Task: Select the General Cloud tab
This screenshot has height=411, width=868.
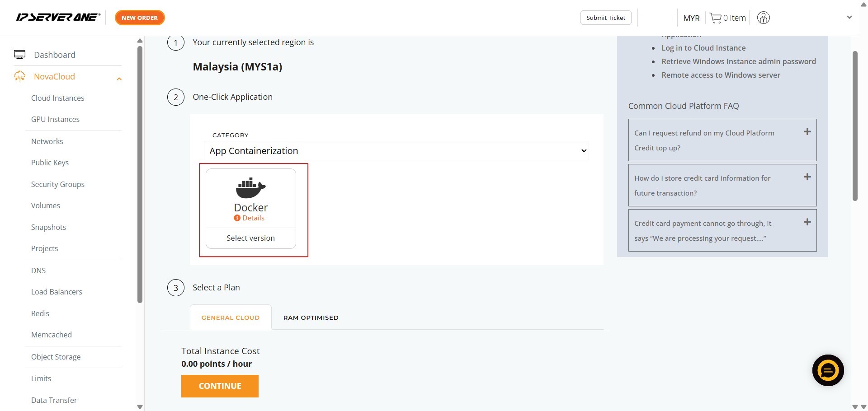Action: tap(231, 318)
